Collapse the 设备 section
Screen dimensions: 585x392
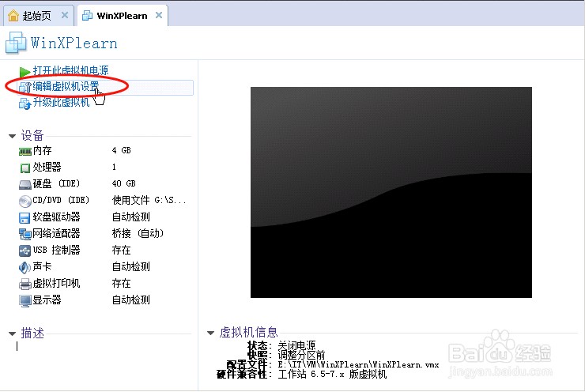point(13,136)
